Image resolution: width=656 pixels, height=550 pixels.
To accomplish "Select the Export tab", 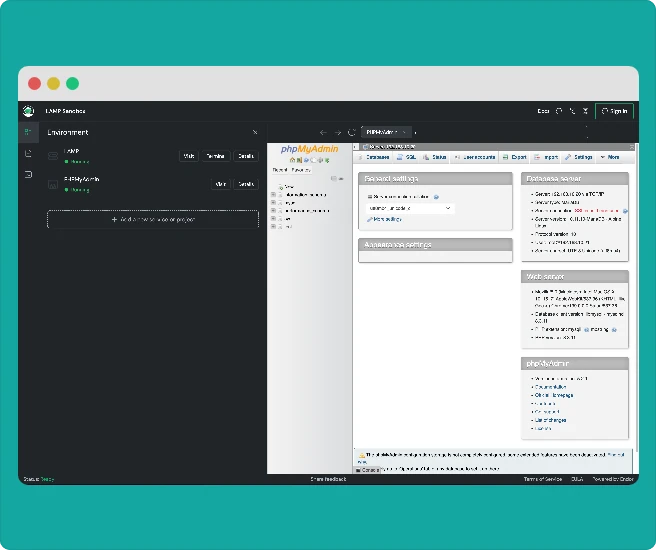I will [515, 157].
